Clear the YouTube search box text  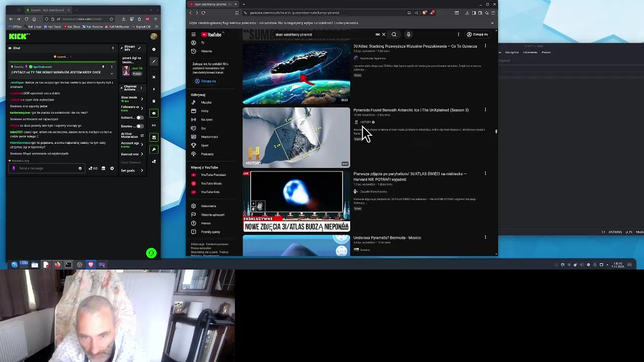[383, 35]
